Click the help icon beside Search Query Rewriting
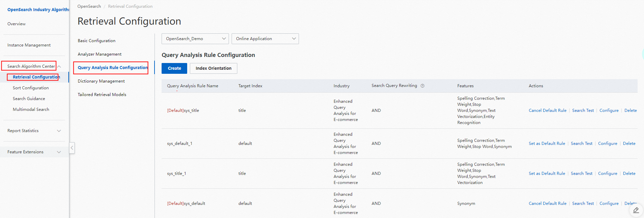Screen dimensions: 644x218 422,86
